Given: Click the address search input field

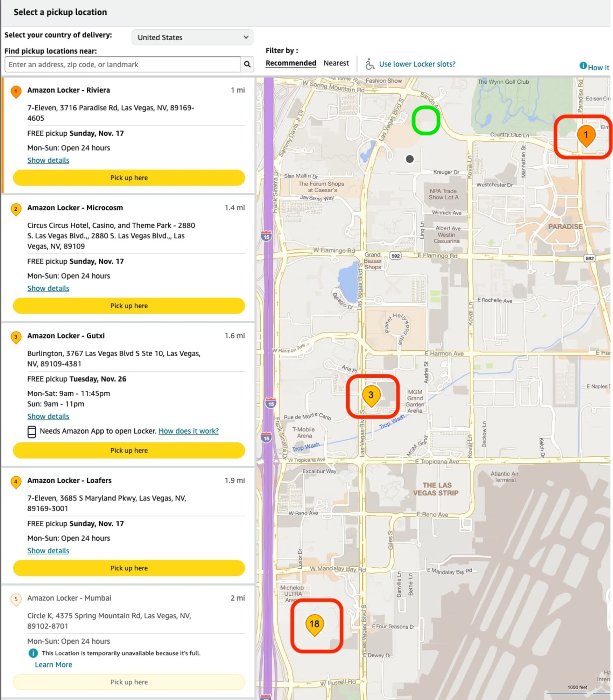Looking at the screenshot, I should [123, 64].
